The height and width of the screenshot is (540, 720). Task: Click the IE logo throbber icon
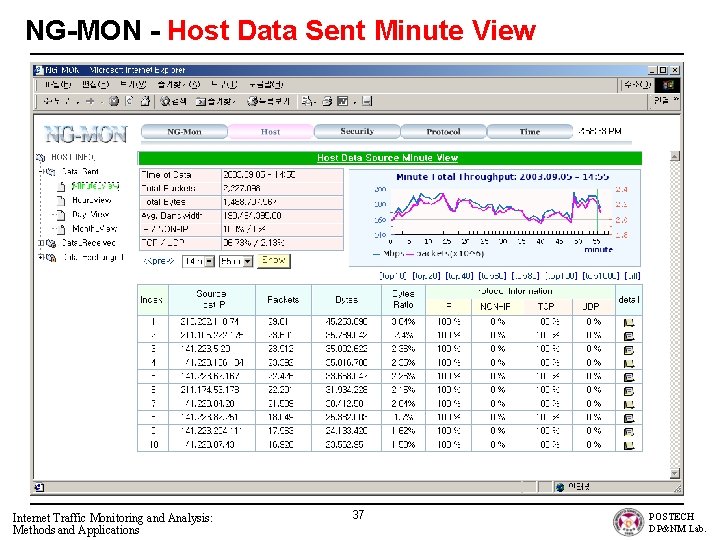[668, 84]
